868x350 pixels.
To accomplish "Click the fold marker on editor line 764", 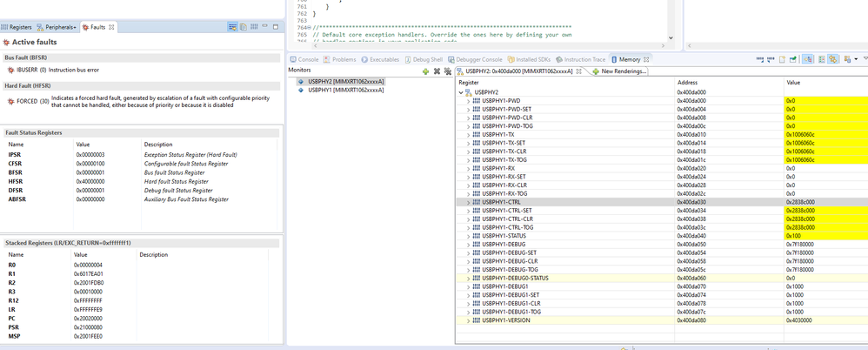I will (x=309, y=28).
